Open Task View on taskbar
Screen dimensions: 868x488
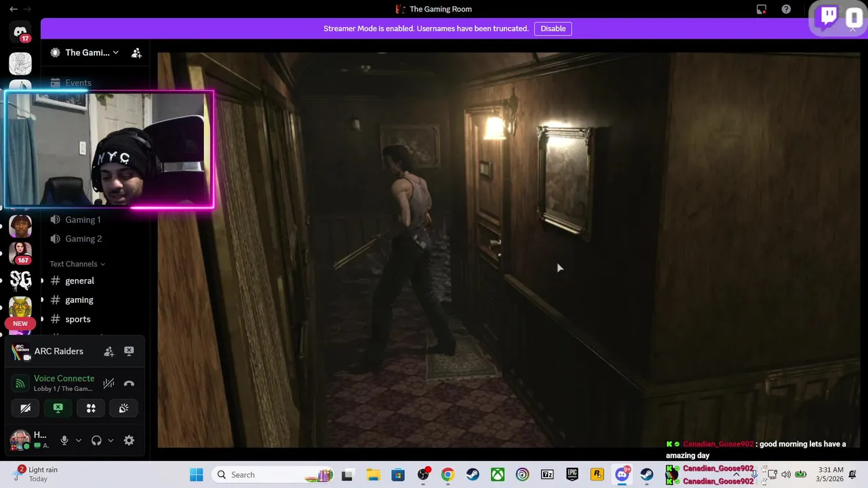pos(347,474)
